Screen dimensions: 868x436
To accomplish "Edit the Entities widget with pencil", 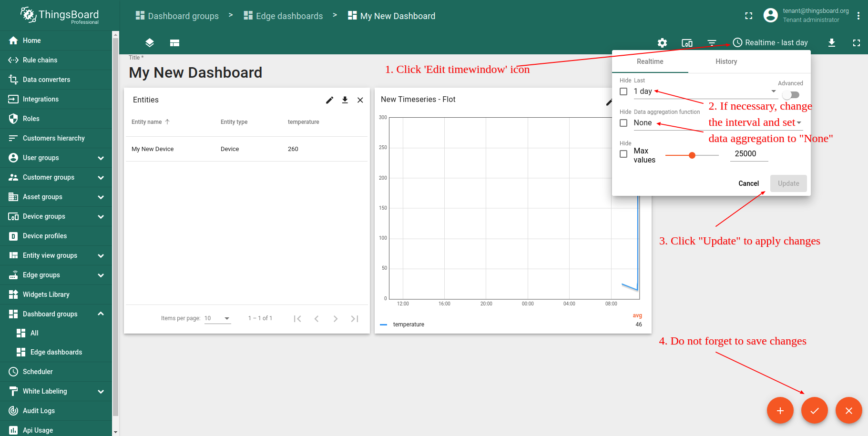I will (329, 100).
